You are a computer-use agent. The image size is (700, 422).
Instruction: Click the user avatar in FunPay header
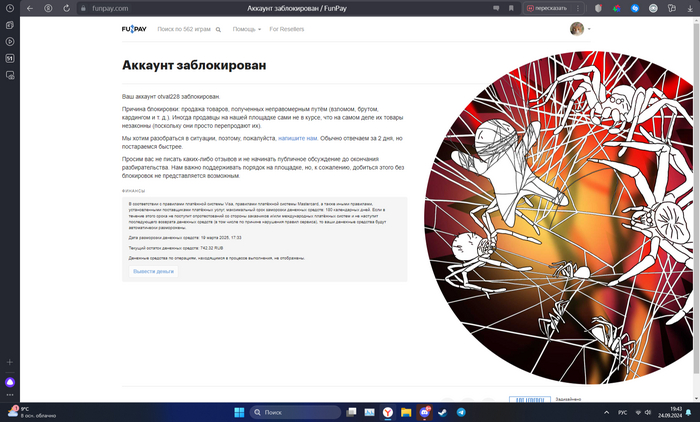point(577,29)
